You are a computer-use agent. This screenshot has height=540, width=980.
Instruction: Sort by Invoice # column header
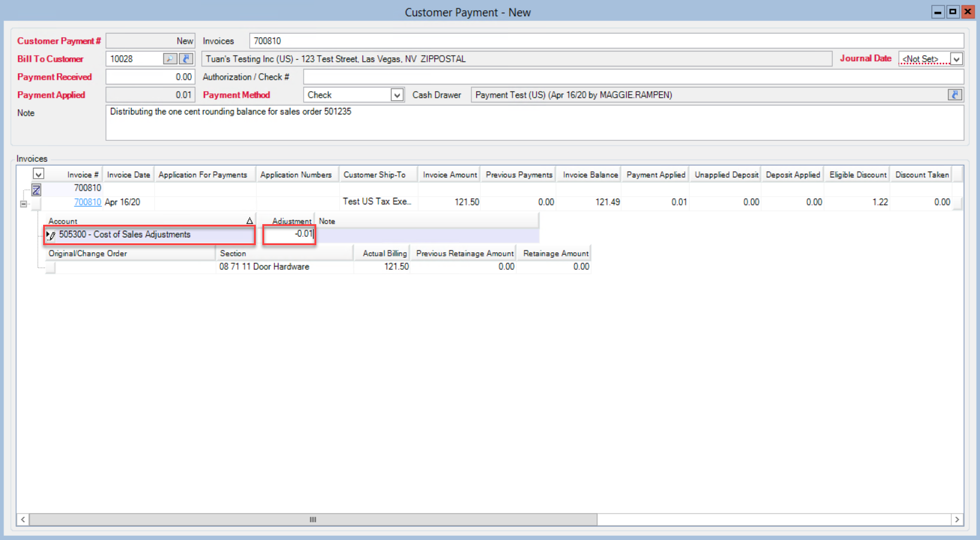tap(83, 174)
